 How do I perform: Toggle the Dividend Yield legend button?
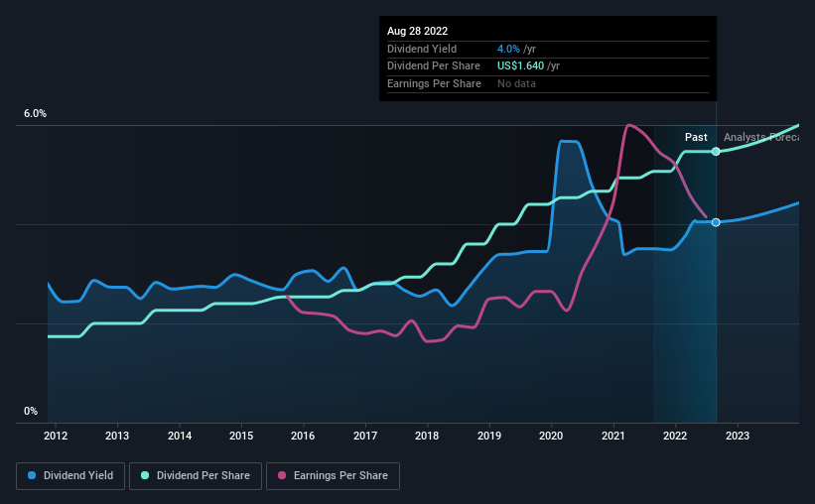(70, 476)
